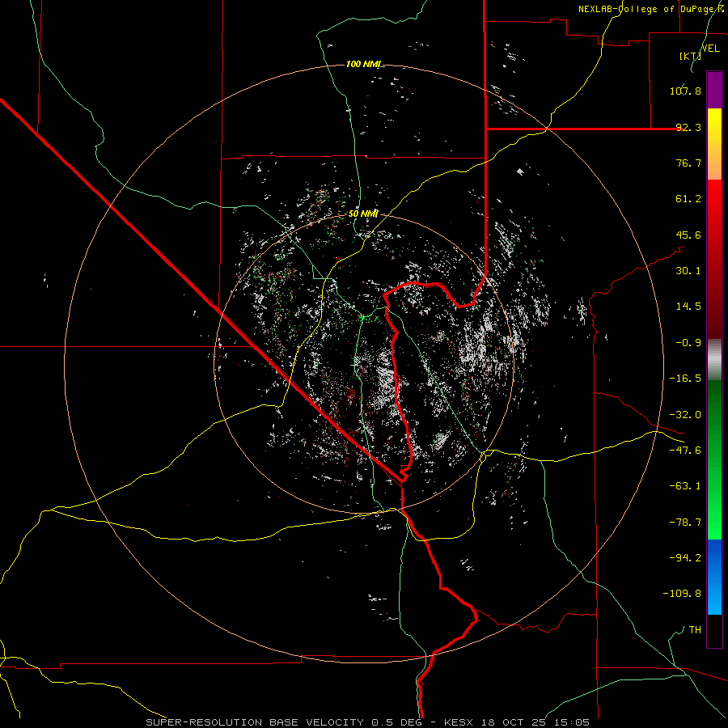Click the 107.8 legend value

point(685,91)
